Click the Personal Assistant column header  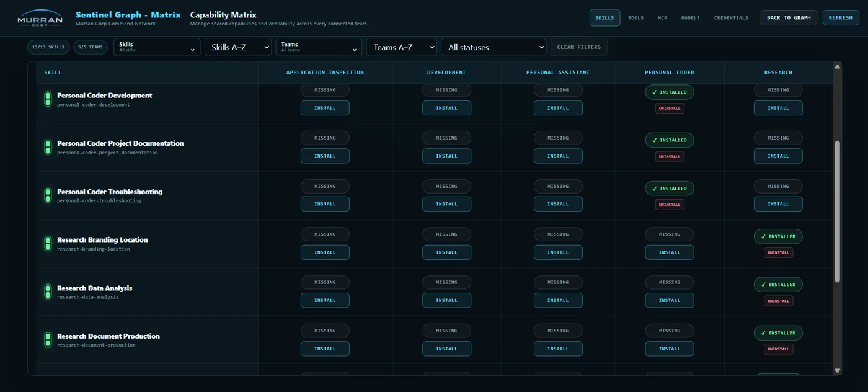coord(558,73)
